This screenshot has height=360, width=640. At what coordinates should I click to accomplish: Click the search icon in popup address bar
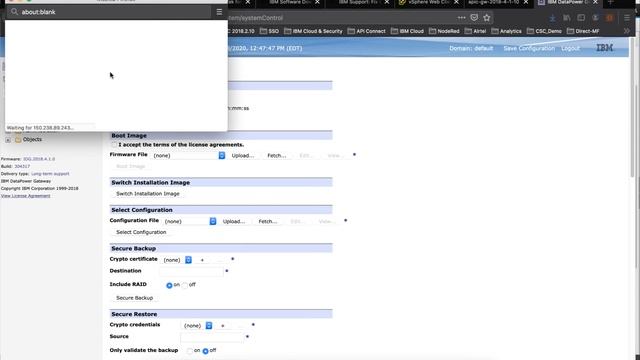click(14, 12)
